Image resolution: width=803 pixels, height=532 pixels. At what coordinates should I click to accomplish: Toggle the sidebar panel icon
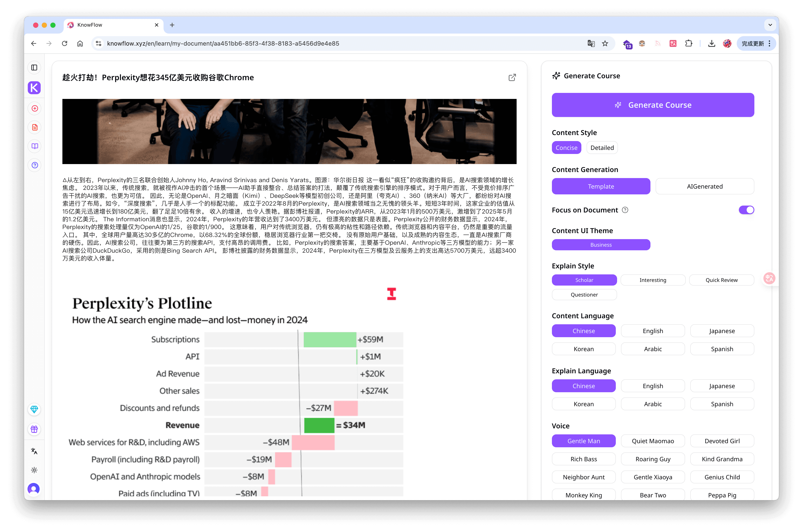point(34,68)
